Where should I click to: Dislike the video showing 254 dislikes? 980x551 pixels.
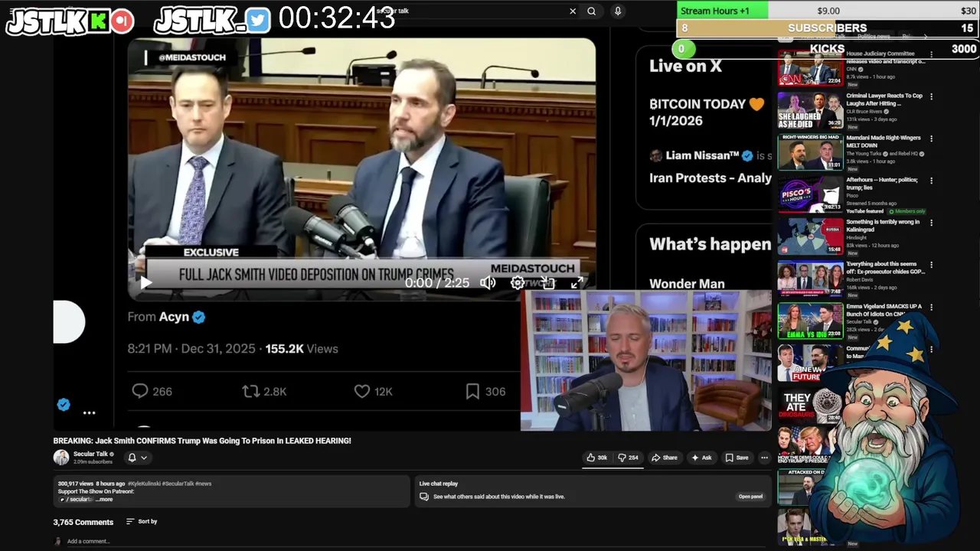pos(628,458)
